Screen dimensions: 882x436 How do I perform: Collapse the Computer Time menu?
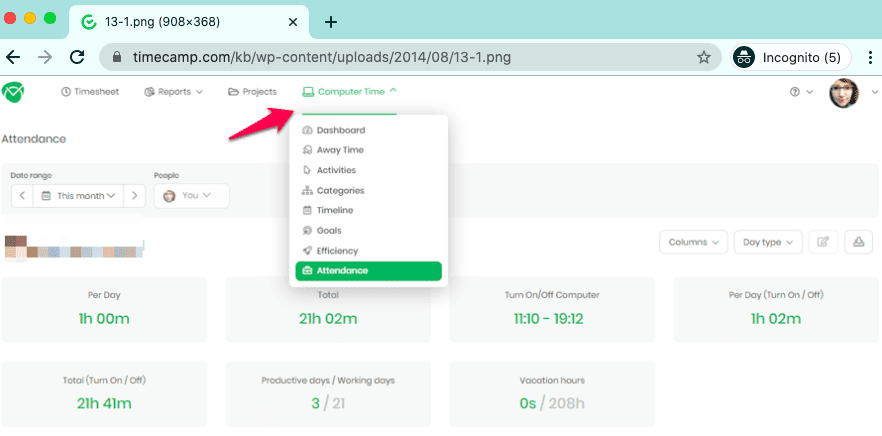[x=349, y=91]
